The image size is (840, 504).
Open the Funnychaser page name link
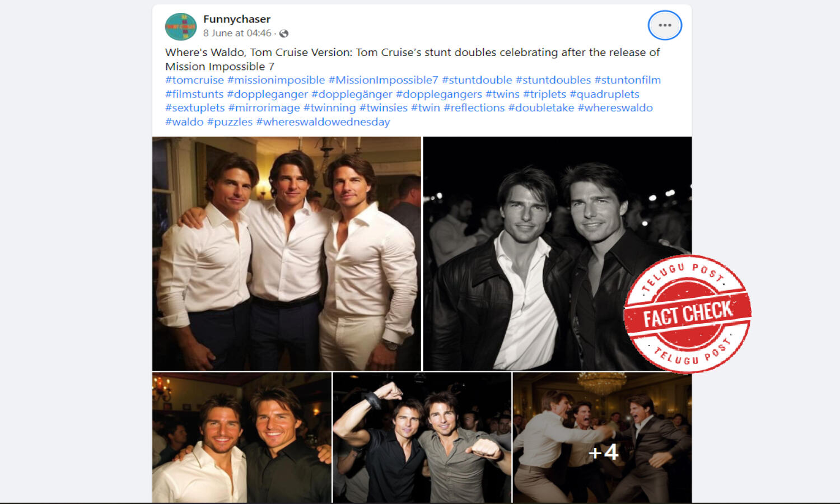(x=237, y=19)
